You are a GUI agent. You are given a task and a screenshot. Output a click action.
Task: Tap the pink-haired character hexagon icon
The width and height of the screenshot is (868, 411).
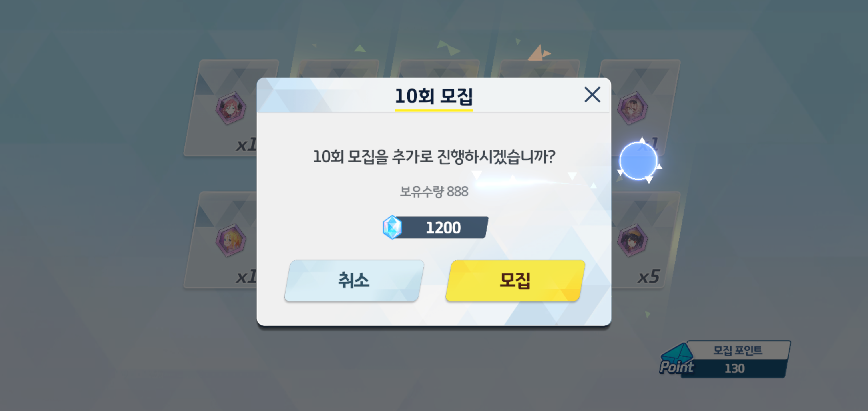(x=231, y=108)
